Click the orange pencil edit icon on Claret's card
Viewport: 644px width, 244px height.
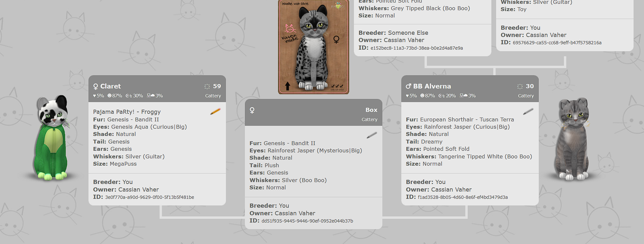(215, 111)
